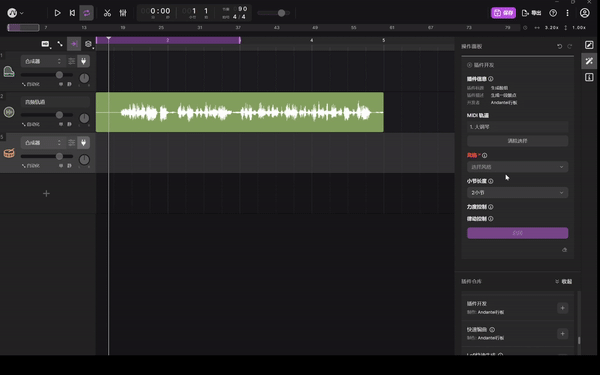
Task: Open the three-dot more options menu
Action: click(x=567, y=13)
